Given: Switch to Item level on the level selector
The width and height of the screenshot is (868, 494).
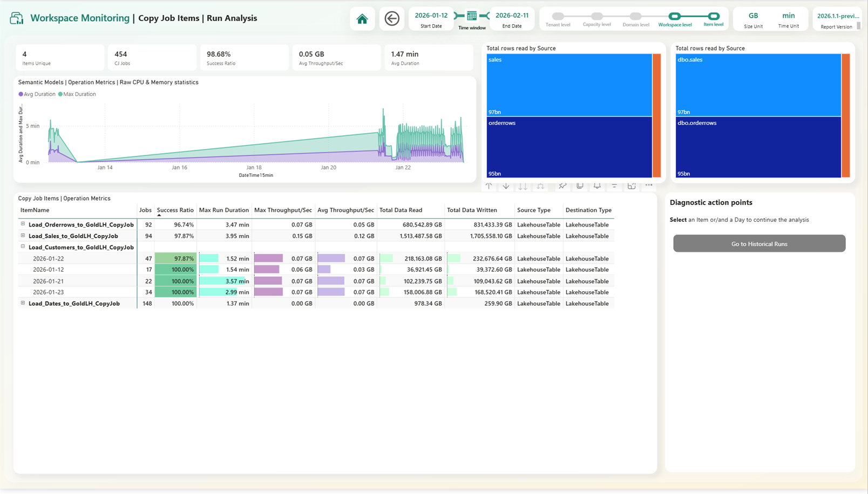Looking at the screenshot, I should 713,17.
